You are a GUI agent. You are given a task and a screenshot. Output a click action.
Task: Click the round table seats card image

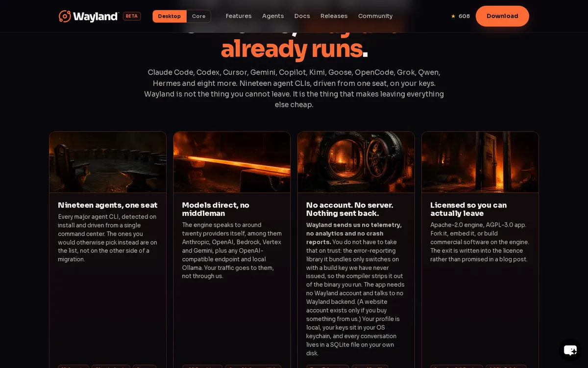tap(108, 162)
